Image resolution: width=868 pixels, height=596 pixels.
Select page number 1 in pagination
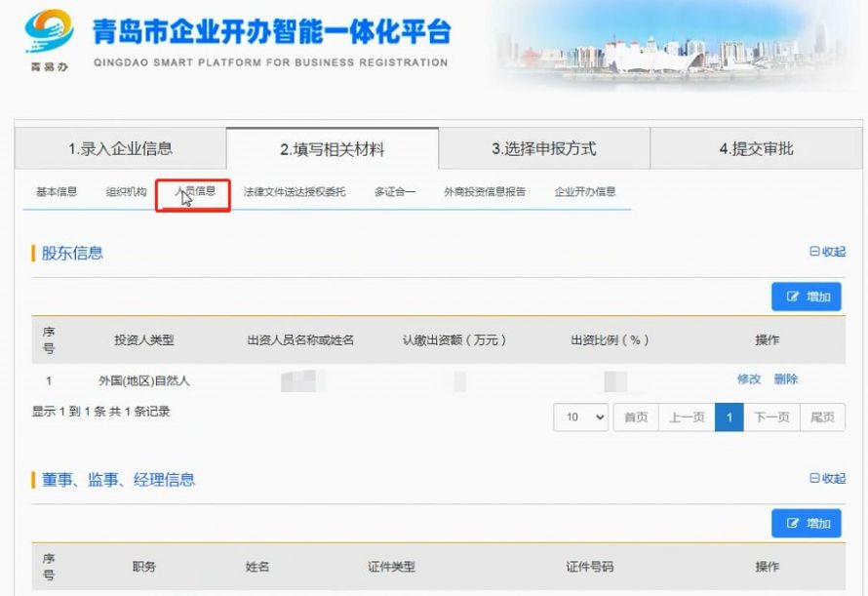[730, 417]
